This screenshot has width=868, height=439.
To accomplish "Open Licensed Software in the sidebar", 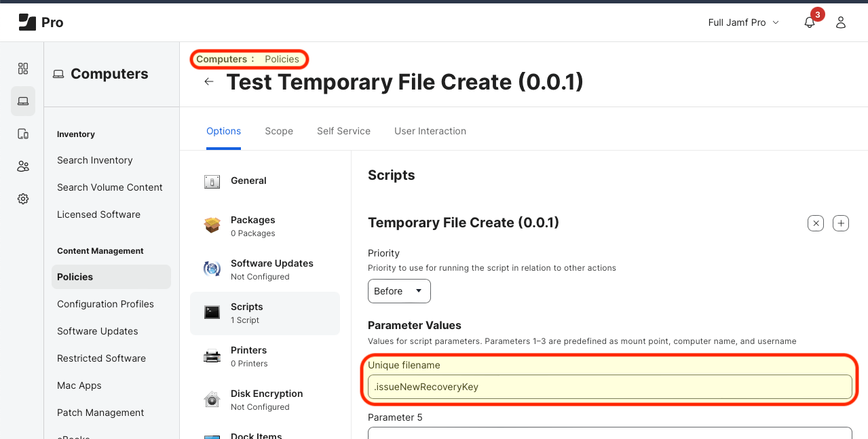I will [x=99, y=214].
